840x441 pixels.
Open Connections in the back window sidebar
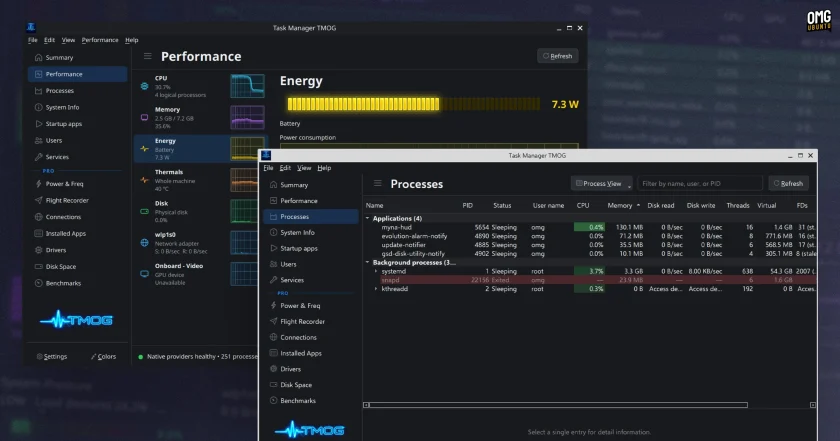(58, 217)
